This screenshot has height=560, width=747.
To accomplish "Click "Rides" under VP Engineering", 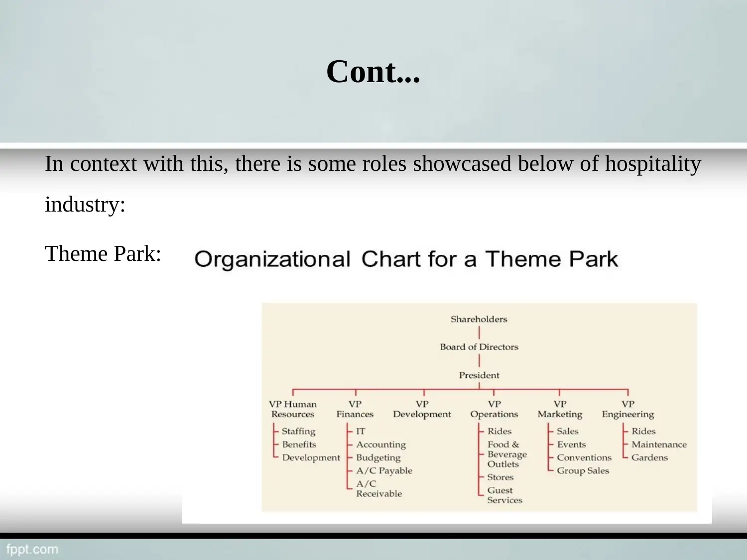I will [643, 432].
